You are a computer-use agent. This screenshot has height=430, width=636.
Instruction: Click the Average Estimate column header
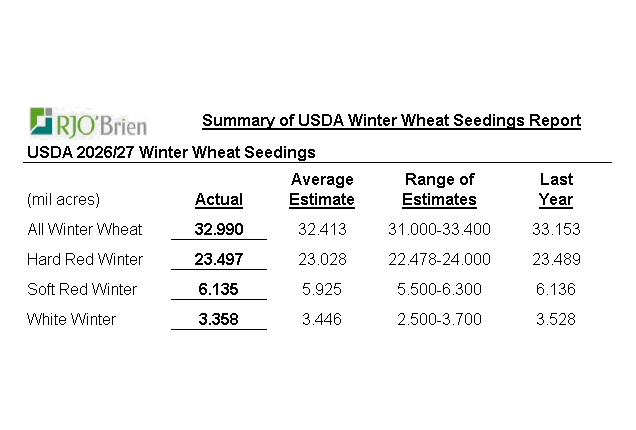[x=322, y=189]
